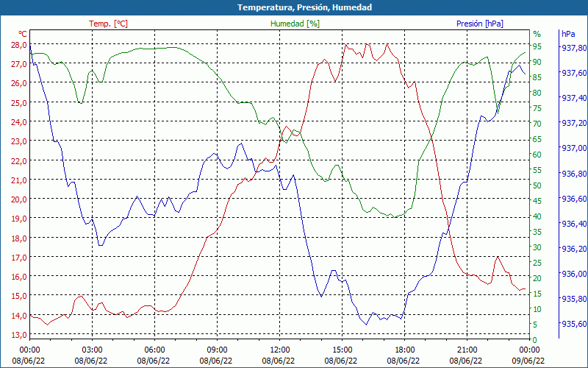
Task: Click the '55' humidity axis value
Action: click(537, 170)
